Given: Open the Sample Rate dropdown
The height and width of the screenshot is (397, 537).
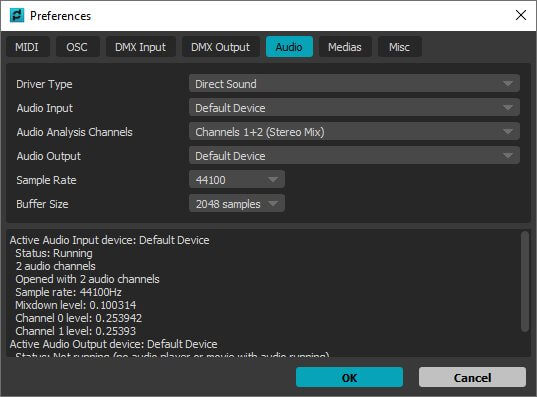Looking at the screenshot, I should [x=237, y=179].
